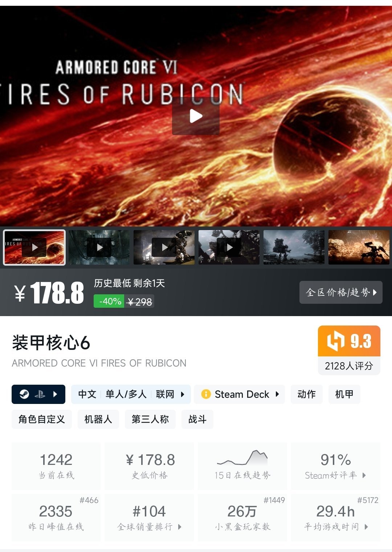The height and width of the screenshot is (552, 392).
Task: Expand the platform list arrow
Action: tap(55, 394)
